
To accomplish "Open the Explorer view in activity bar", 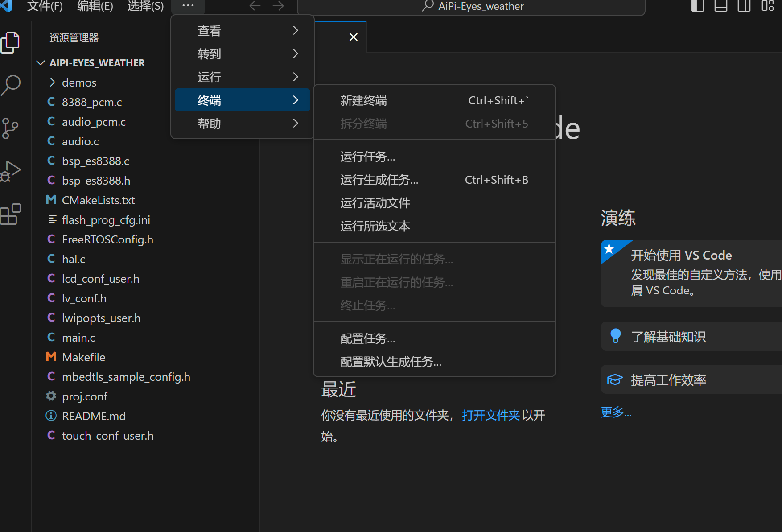I will coord(10,43).
